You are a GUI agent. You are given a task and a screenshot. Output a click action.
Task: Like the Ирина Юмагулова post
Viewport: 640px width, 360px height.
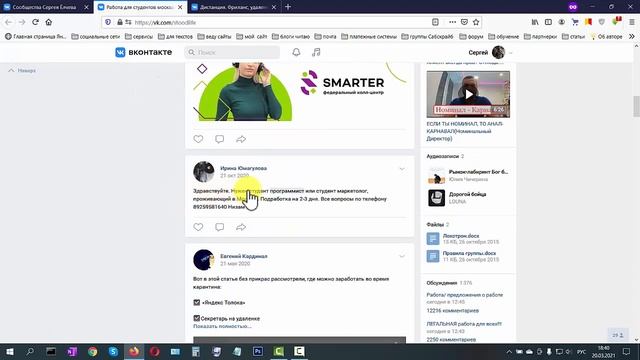click(x=198, y=227)
